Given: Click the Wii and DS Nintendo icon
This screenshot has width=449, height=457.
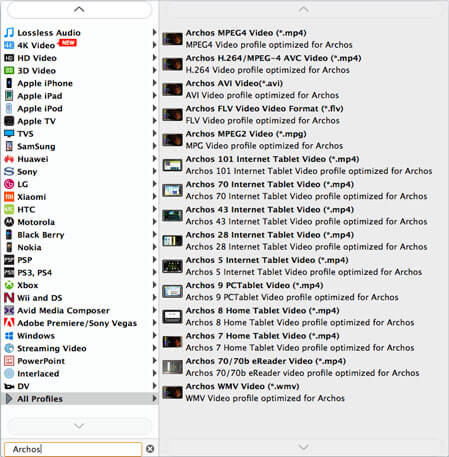Looking at the screenshot, I should [x=9, y=298].
